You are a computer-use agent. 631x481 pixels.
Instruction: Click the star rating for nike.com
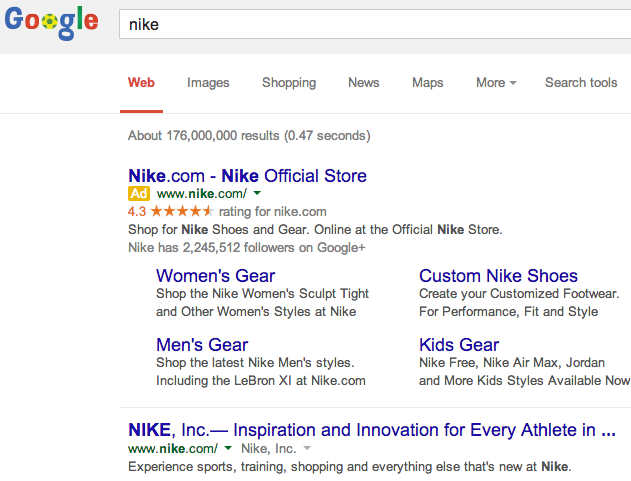(182, 211)
